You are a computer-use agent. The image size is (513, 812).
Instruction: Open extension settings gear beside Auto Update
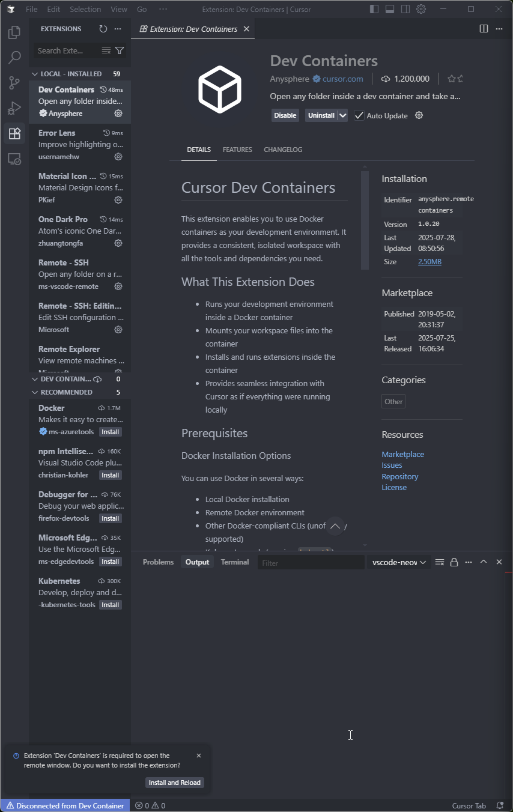point(419,115)
